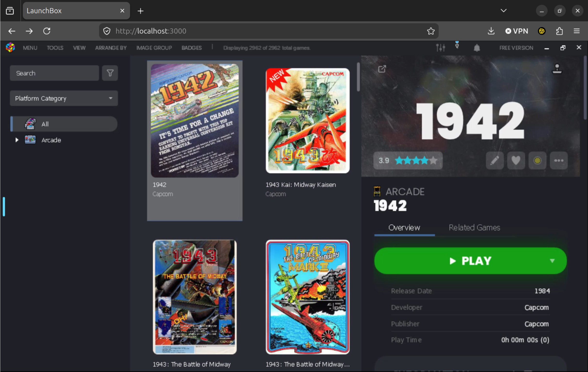Click the notification bell icon
The height and width of the screenshot is (372, 588).
(477, 48)
